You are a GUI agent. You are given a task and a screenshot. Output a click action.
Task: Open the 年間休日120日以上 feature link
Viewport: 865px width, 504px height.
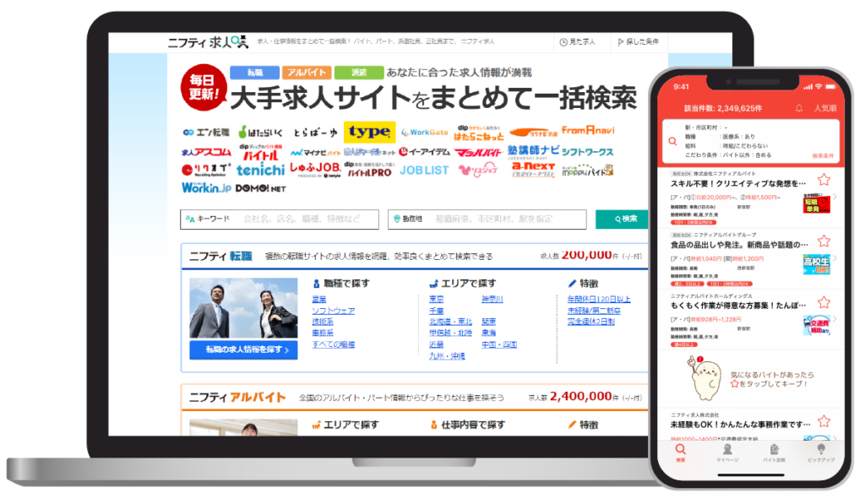point(599,300)
